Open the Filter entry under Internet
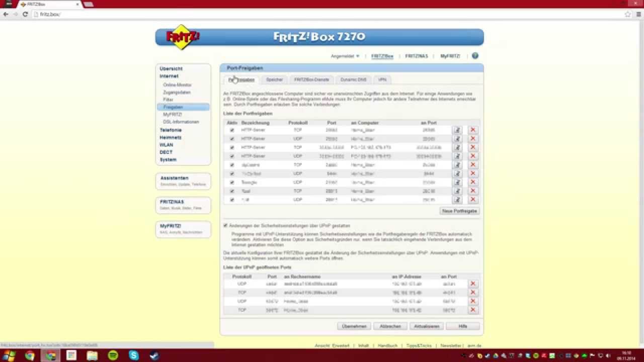The height and width of the screenshot is (362, 644). pos(168,100)
